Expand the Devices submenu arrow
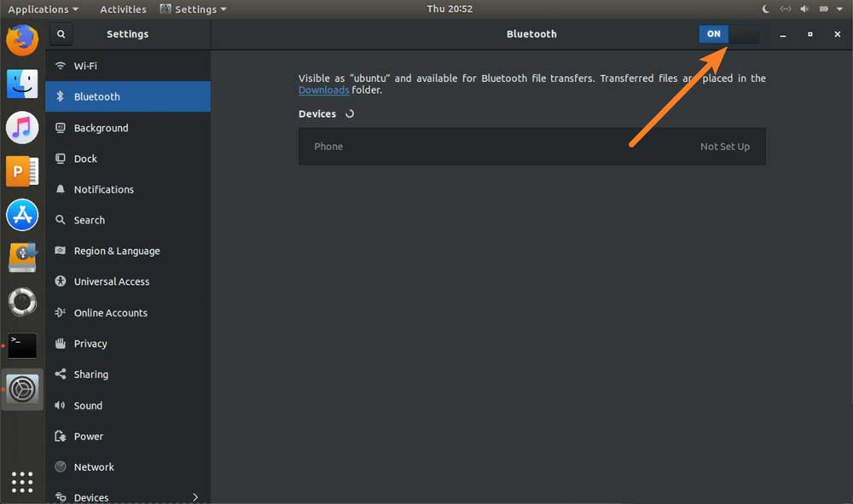Screen dimensions: 853x504 coord(195,497)
